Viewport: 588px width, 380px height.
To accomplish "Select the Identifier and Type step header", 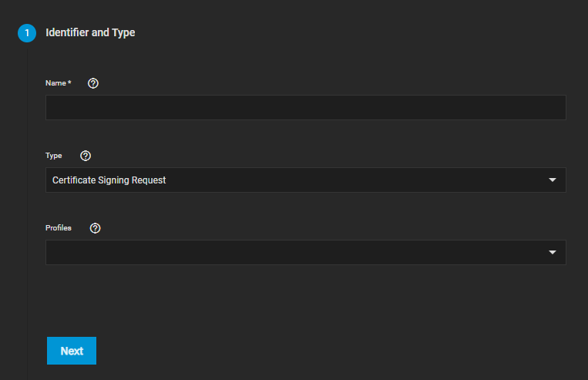I will 90,33.
